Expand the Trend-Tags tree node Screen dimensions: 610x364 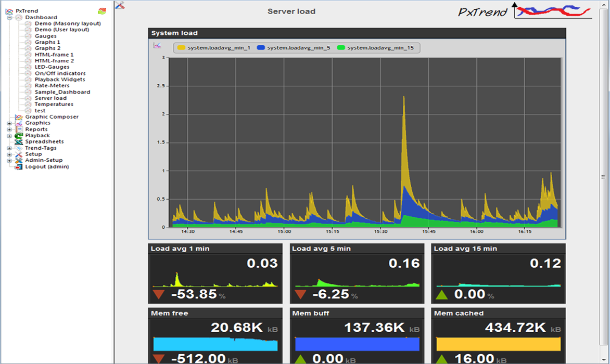tap(9, 148)
